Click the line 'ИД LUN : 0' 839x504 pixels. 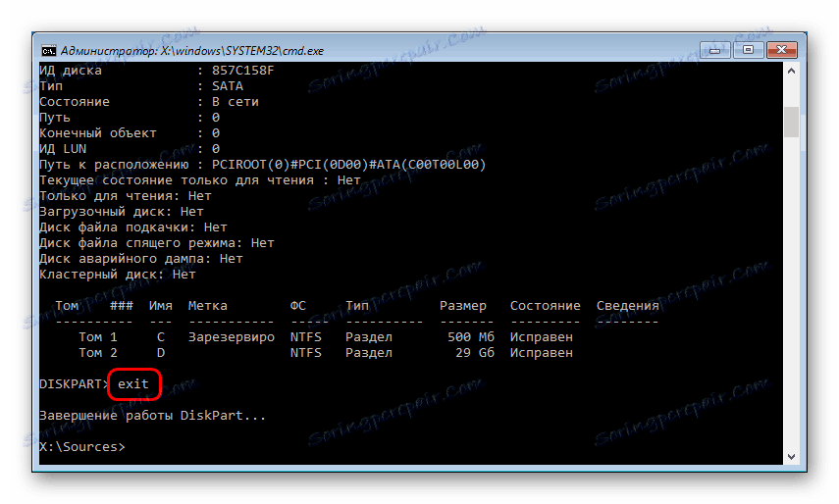(x=130, y=149)
